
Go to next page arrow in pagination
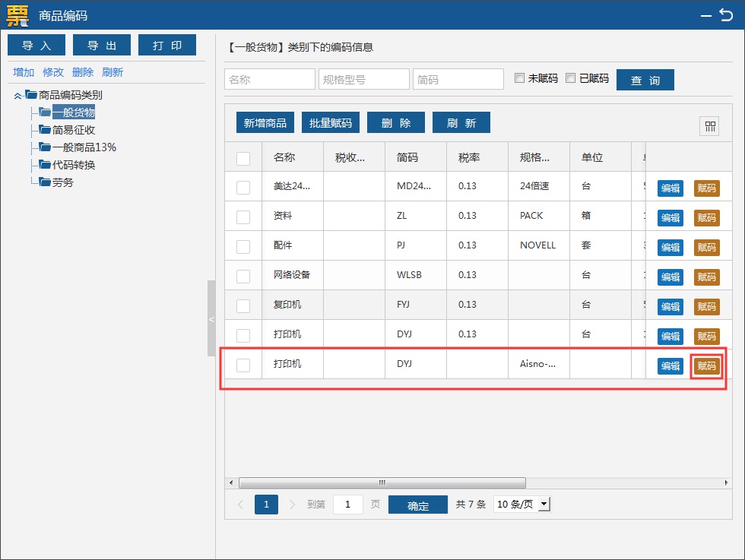click(293, 505)
